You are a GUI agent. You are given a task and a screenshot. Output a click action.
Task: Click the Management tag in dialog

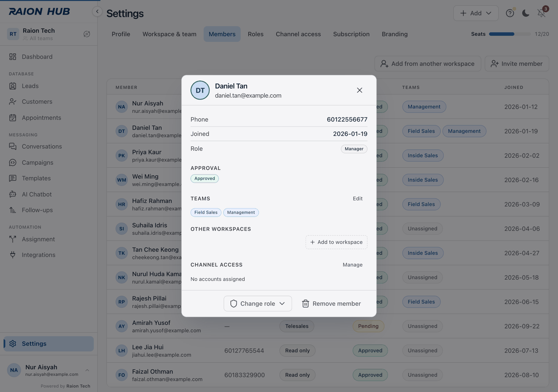click(x=241, y=213)
